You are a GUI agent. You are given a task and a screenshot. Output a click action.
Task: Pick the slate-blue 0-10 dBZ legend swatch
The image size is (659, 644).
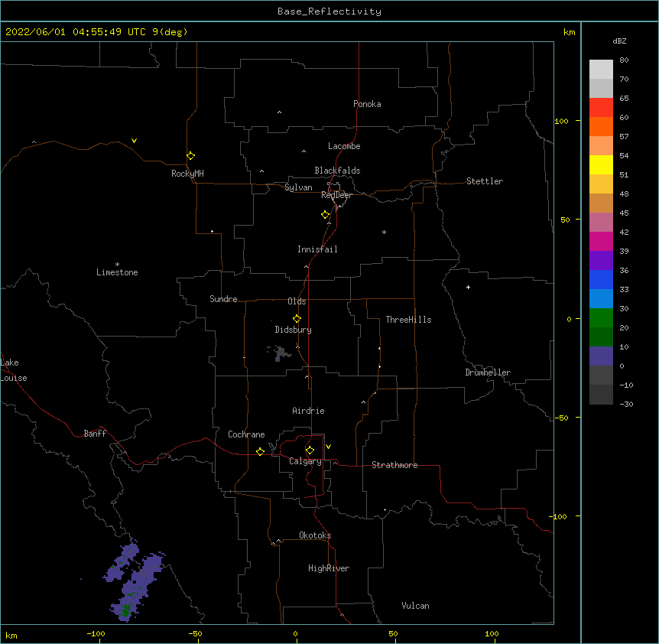pyautogui.click(x=601, y=356)
